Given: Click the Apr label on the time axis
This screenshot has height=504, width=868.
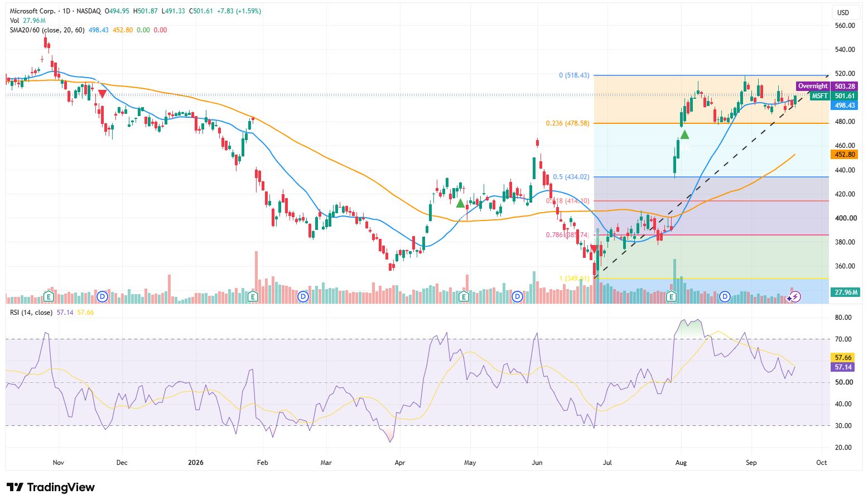Looking at the screenshot, I should [399, 463].
